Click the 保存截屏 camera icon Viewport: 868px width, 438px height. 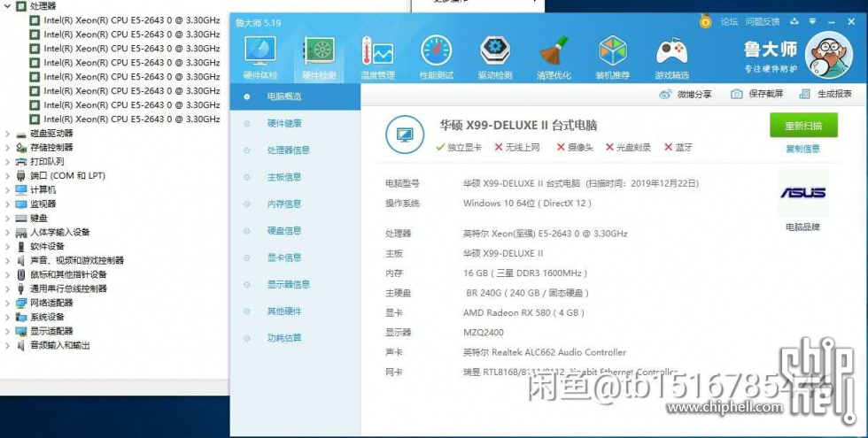tap(736, 95)
